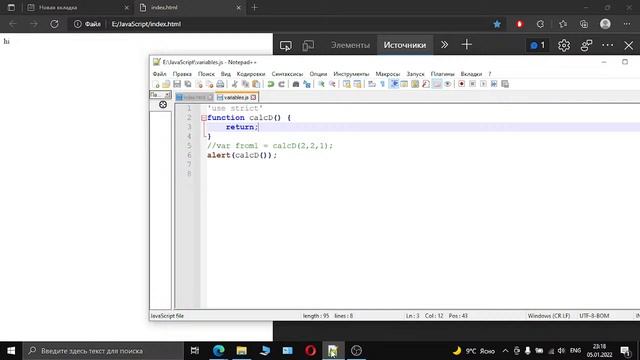Toggle DevTools inspect element tool

(x=286, y=45)
